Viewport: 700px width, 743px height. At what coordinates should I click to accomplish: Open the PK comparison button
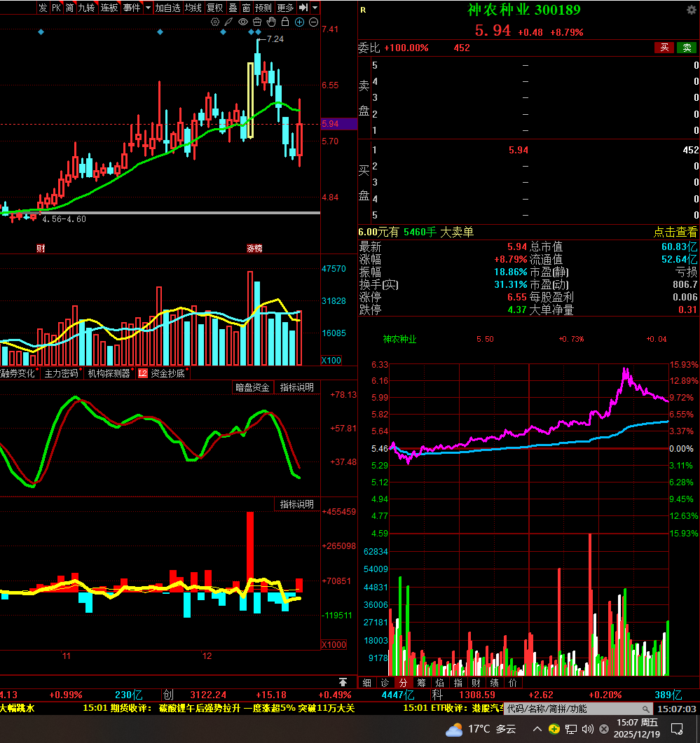click(57, 8)
